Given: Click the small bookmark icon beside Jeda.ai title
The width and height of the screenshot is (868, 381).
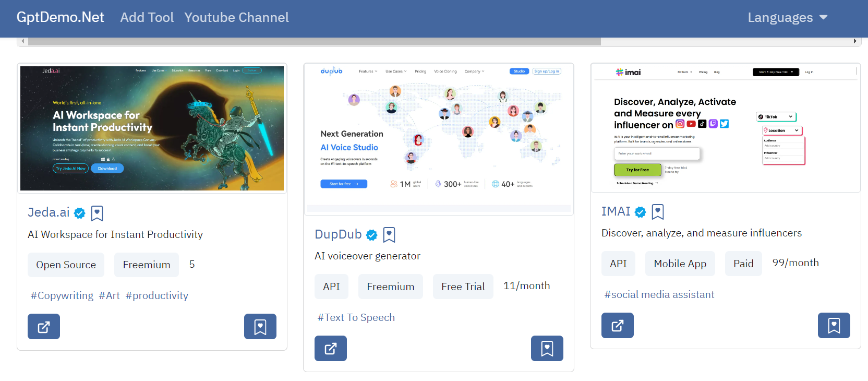Looking at the screenshot, I should (x=97, y=213).
